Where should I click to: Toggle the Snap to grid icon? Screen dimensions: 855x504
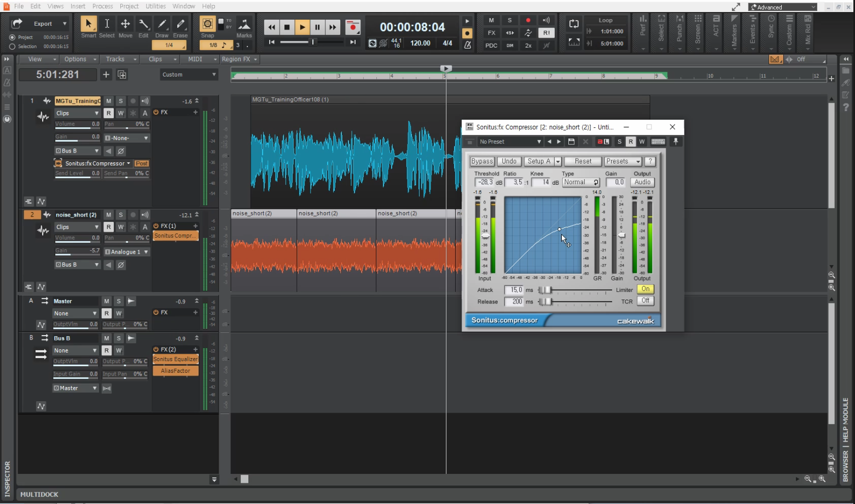(x=207, y=24)
